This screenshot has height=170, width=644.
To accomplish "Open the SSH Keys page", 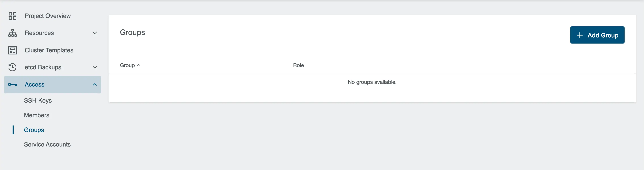I will point(38,100).
